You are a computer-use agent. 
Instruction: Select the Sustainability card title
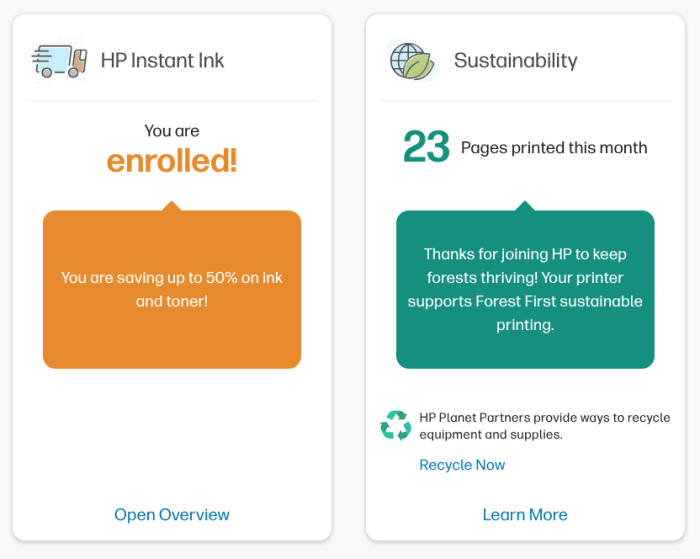(x=515, y=60)
